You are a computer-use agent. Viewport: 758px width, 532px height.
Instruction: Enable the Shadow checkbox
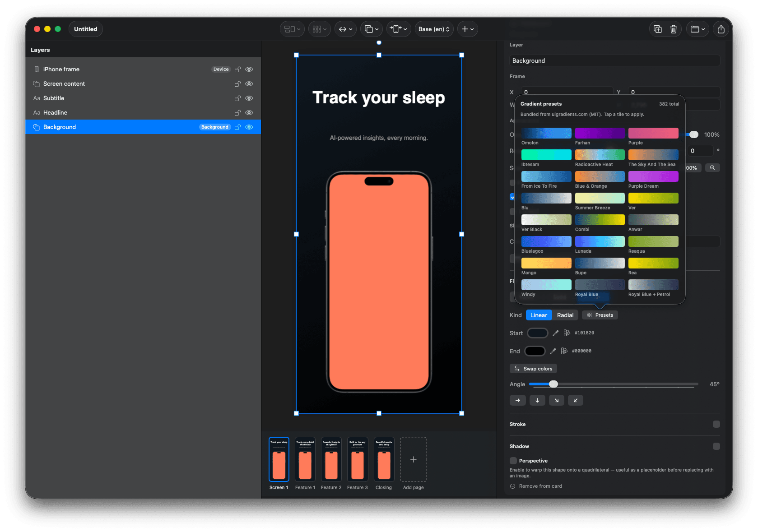click(x=716, y=446)
